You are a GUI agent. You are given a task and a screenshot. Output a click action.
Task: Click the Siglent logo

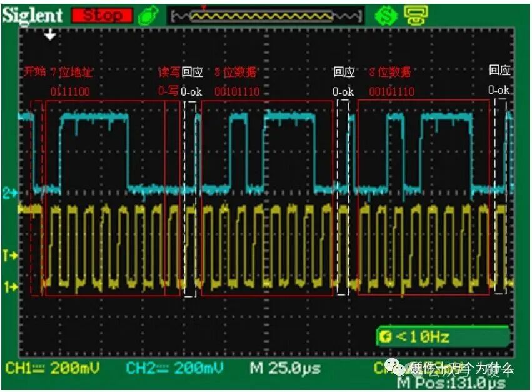(33, 16)
